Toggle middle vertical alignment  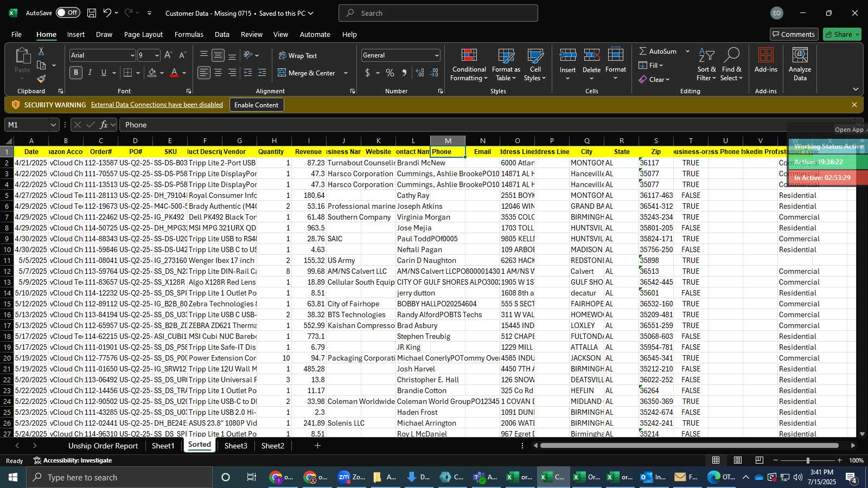218,55
